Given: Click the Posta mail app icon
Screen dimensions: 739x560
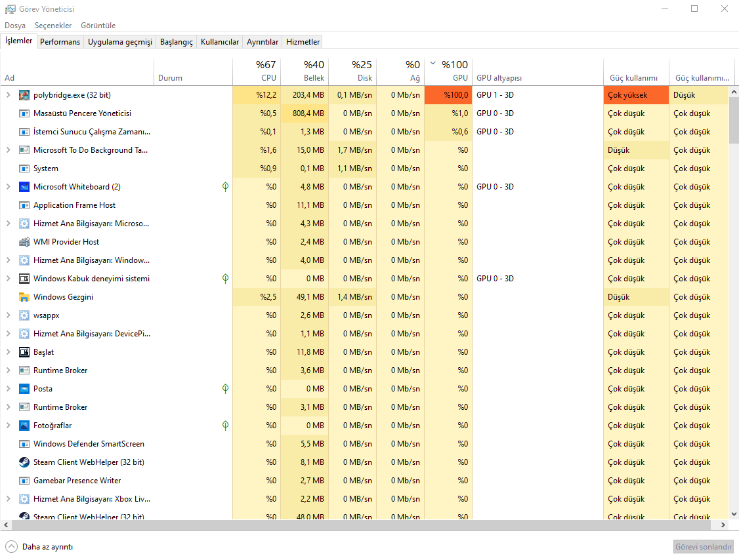Looking at the screenshot, I should (x=24, y=389).
